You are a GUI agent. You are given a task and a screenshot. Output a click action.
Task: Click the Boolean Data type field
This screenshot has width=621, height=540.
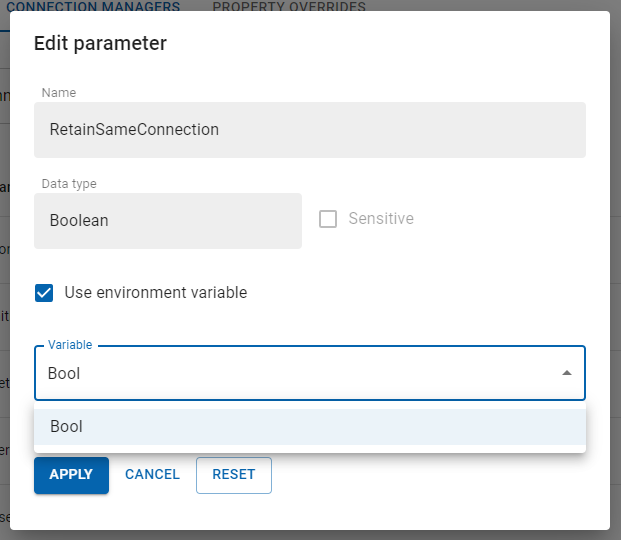168,221
